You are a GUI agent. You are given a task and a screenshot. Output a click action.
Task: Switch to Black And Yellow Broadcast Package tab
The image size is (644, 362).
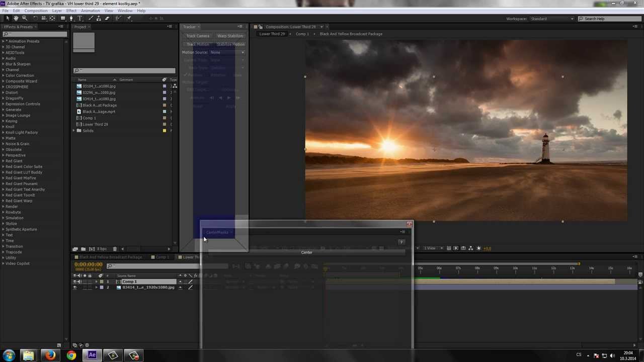coord(111,257)
